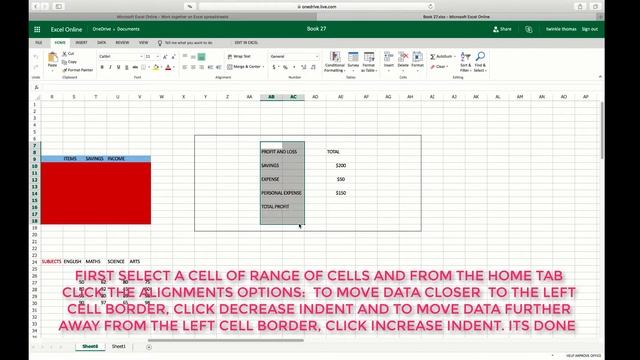This screenshot has width=640, height=360.
Task: Click EDIT IN EXCEL
Action: [246, 43]
